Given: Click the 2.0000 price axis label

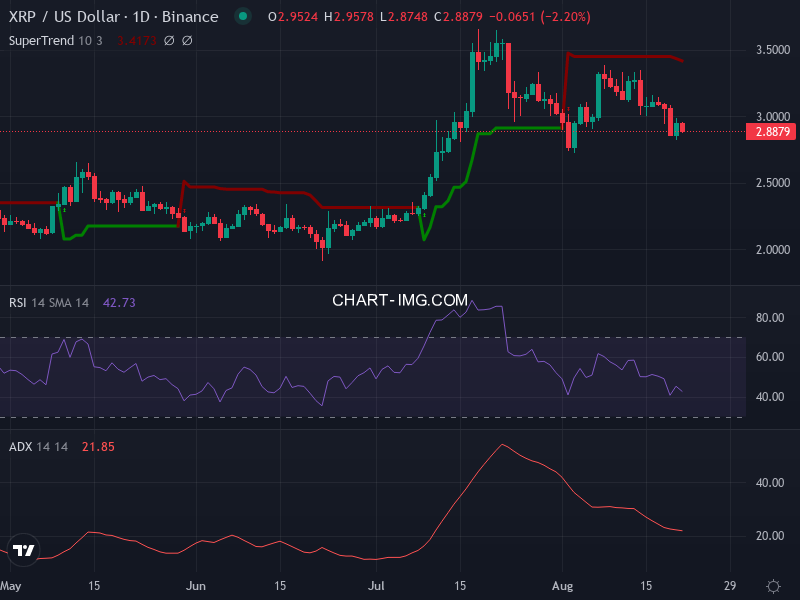Looking at the screenshot, I should point(772,250).
